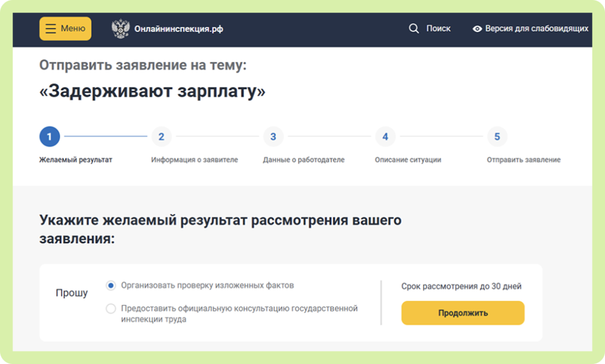Open the Поиск search text link
Screen dimensions: 605x364
click(438, 28)
